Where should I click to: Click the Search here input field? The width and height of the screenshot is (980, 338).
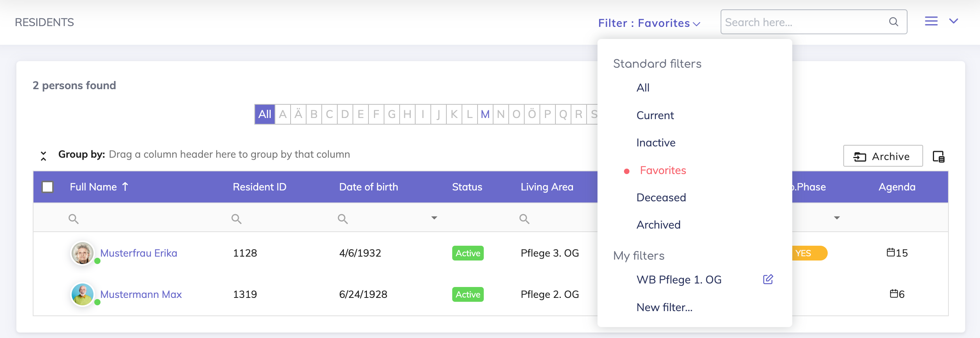tap(804, 22)
